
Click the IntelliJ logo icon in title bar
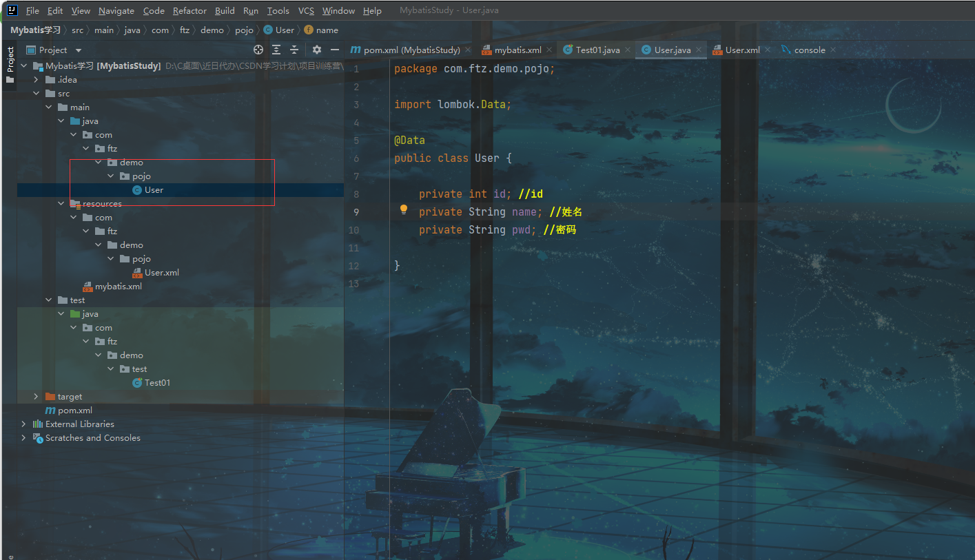click(12, 10)
